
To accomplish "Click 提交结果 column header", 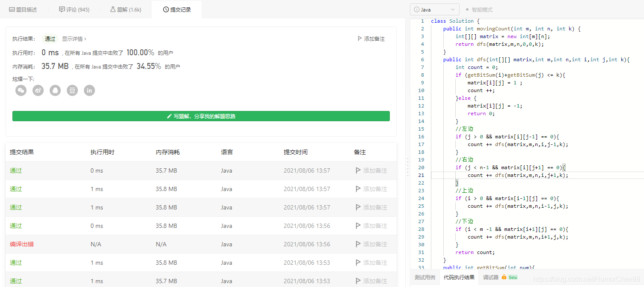I will (22, 152).
